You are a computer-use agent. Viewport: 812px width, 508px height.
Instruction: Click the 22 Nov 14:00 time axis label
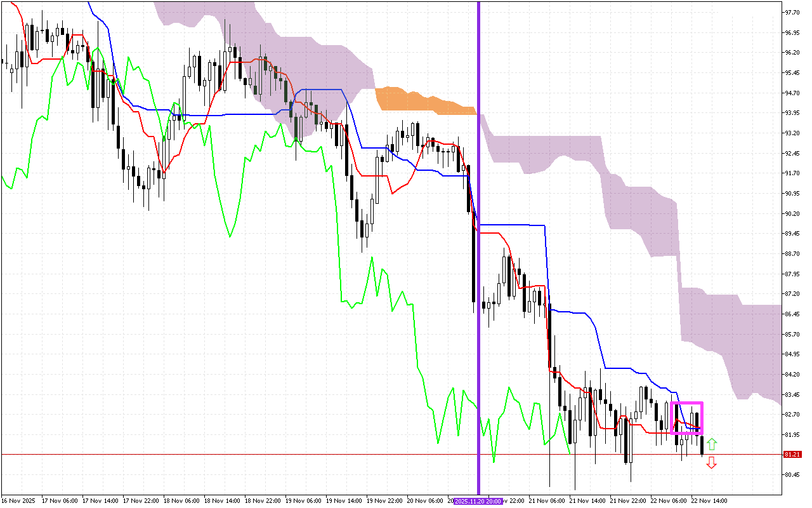[x=709, y=501]
